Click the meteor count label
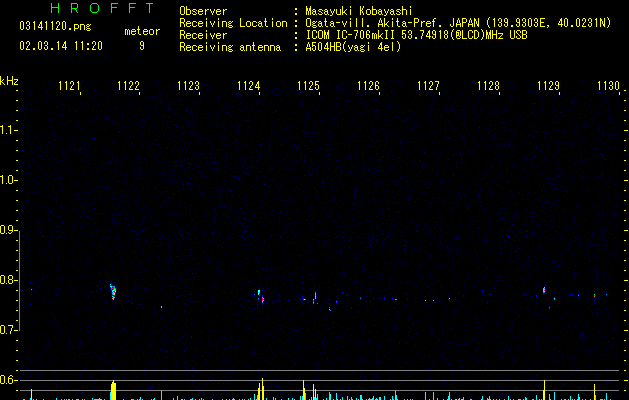The width and height of the screenshot is (629, 400). (142, 31)
